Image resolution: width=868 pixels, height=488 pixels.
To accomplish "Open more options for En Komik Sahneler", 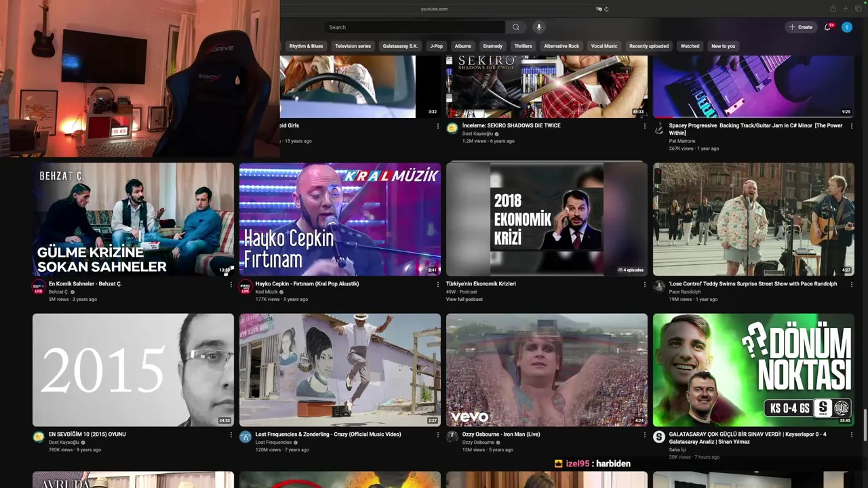I will [x=231, y=285].
